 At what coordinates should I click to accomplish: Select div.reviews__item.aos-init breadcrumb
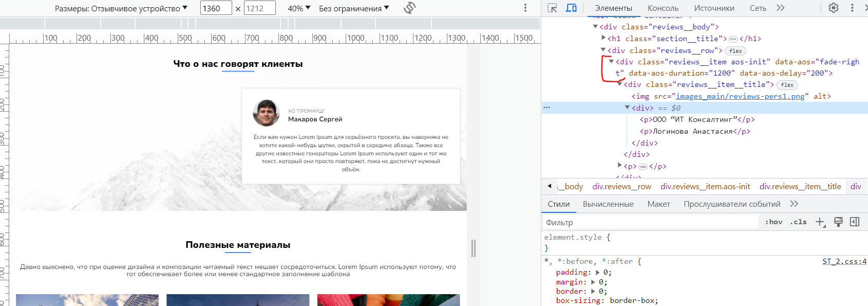point(705,186)
